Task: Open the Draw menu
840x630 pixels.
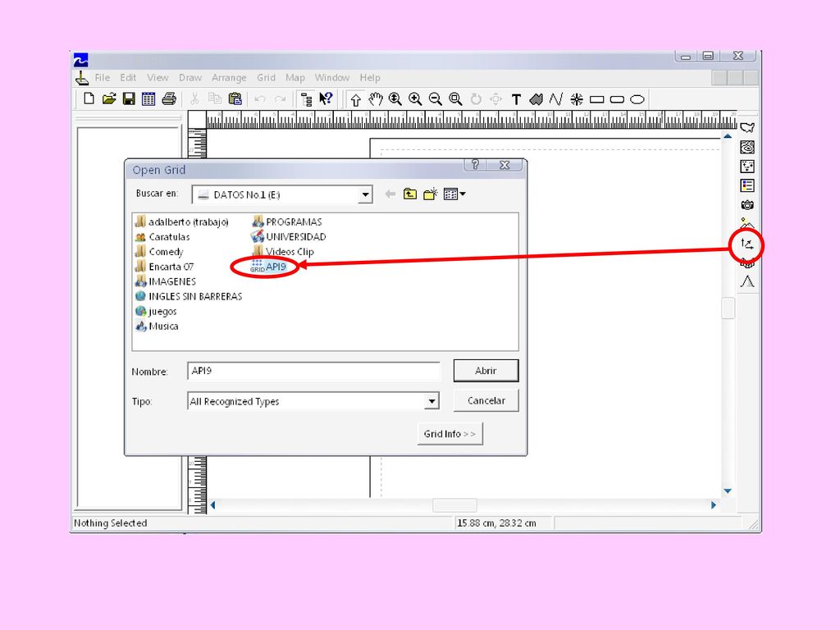Action: (x=190, y=78)
